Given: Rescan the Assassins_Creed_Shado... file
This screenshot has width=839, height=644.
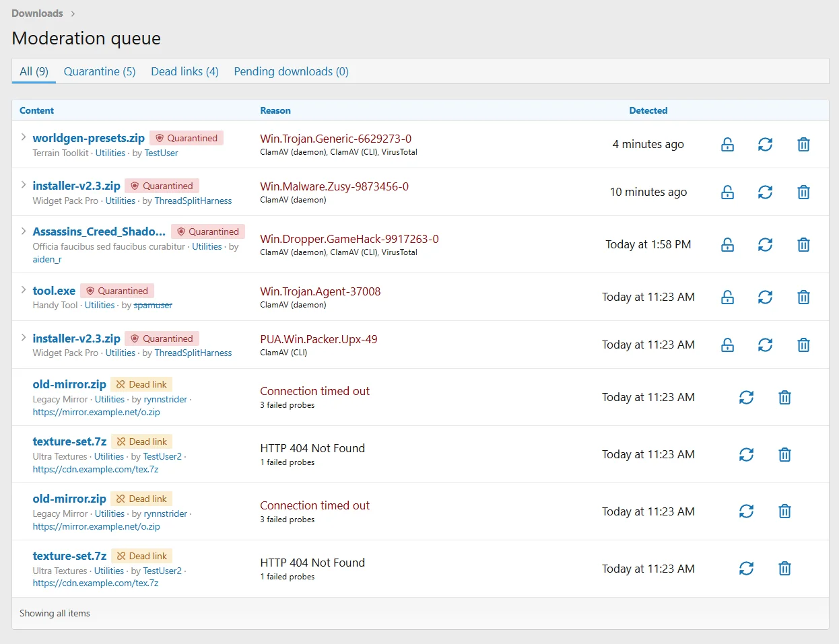Looking at the screenshot, I should pyautogui.click(x=765, y=245).
